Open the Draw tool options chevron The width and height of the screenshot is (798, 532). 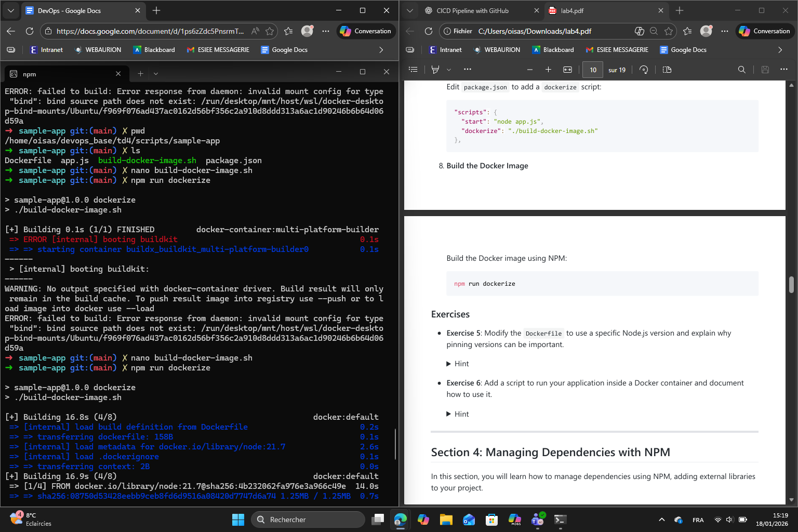pyautogui.click(x=449, y=69)
